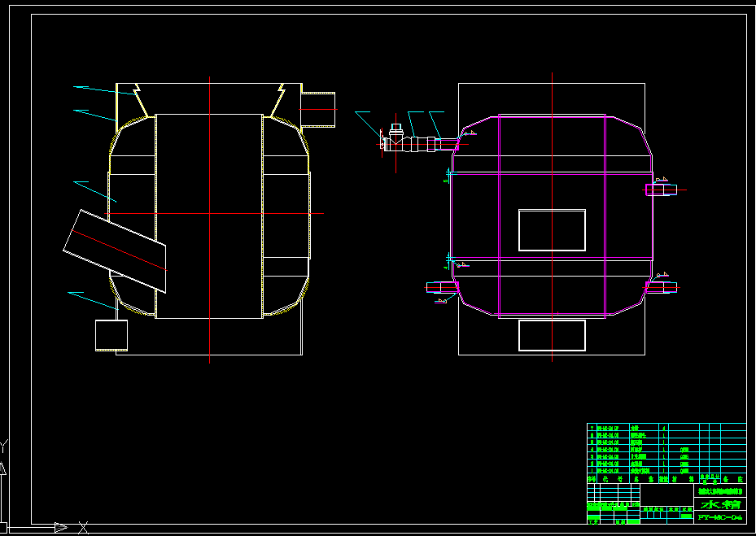
Task: Select the lower right nozzle on the right view
Action: (662, 288)
